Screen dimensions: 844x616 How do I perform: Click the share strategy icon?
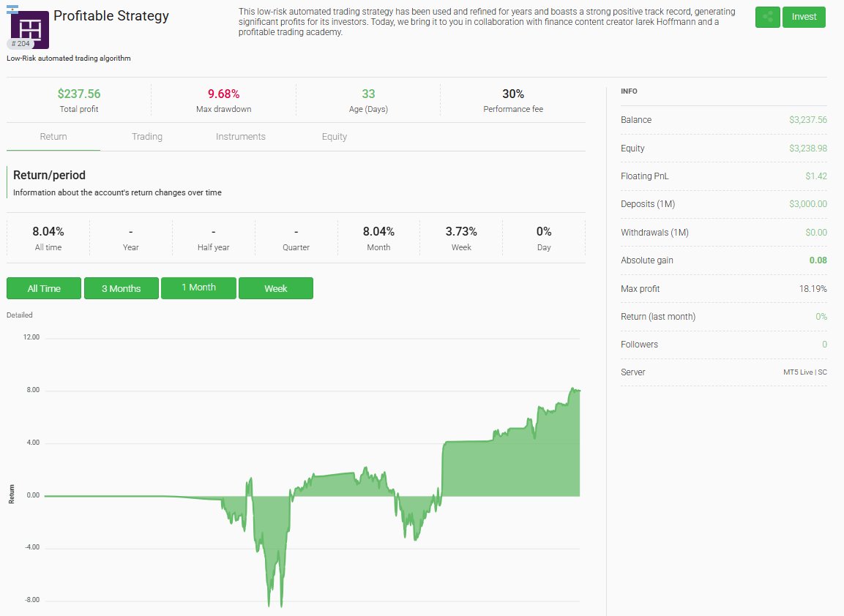coord(767,16)
